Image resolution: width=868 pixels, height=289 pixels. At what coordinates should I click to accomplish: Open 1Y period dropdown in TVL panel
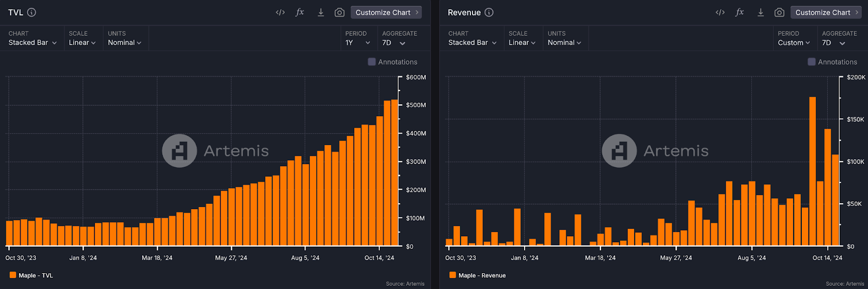[358, 43]
